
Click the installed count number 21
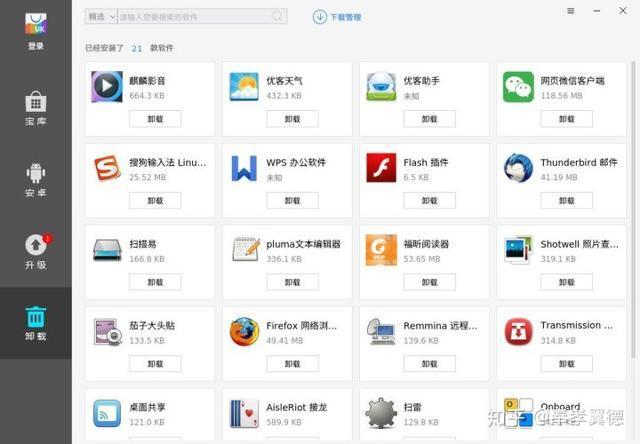click(x=137, y=49)
